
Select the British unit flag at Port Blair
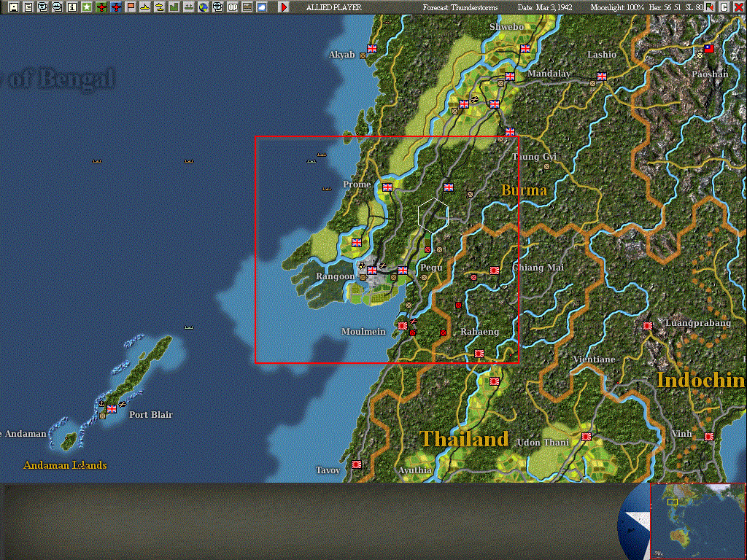point(112,408)
